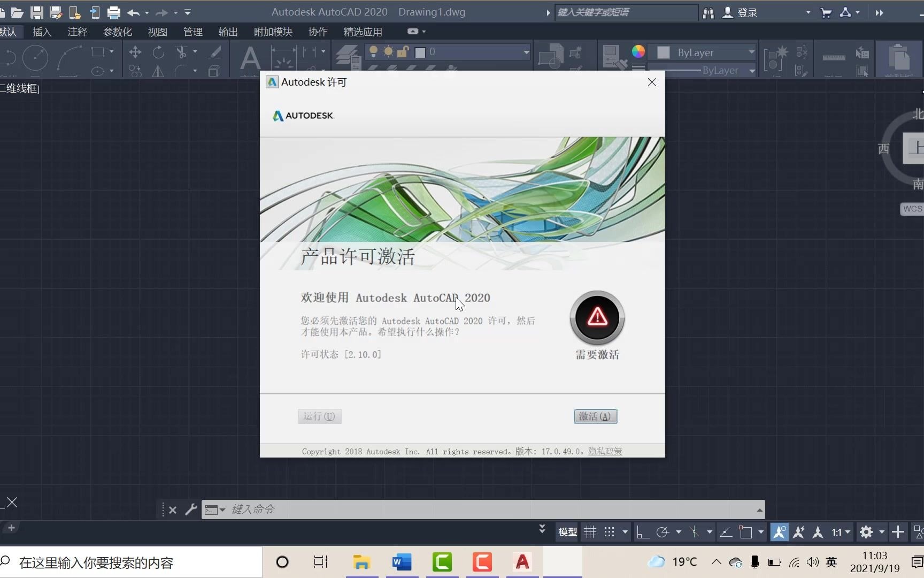Select the Trim scissors tool
The height and width of the screenshot is (578, 924).
[x=181, y=52]
